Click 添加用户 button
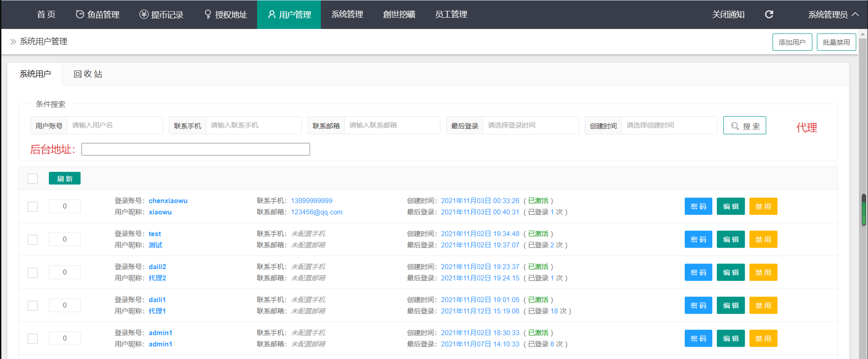This screenshot has height=359, width=868. [x=792, y=42]
